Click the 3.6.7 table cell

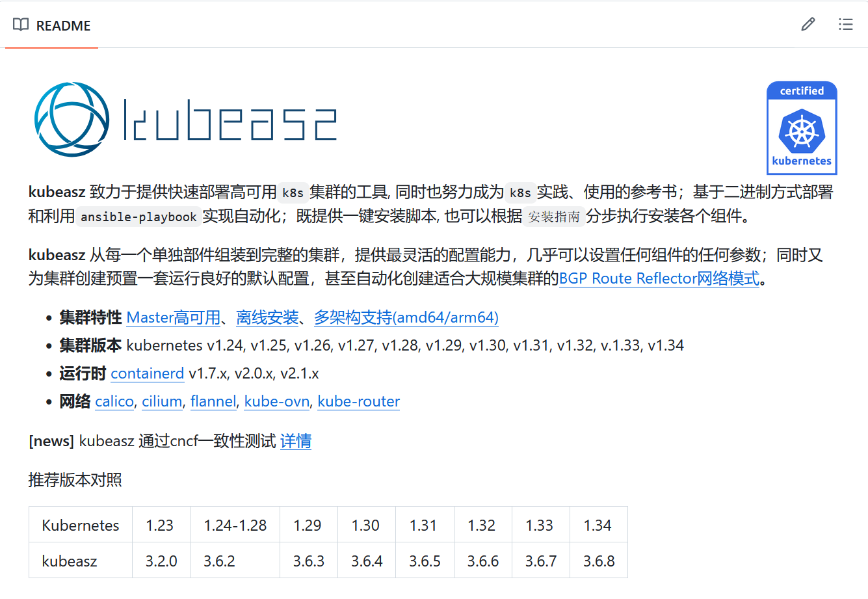coord(541,561)
